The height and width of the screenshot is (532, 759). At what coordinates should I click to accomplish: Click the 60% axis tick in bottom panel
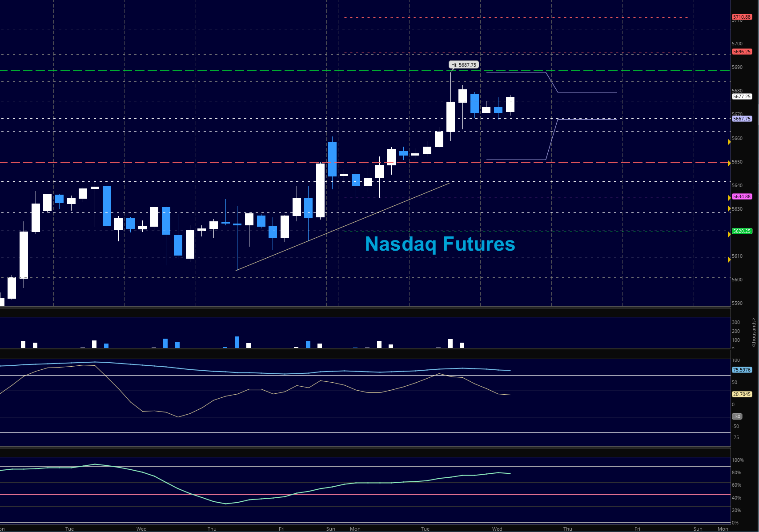pos(736,485)
